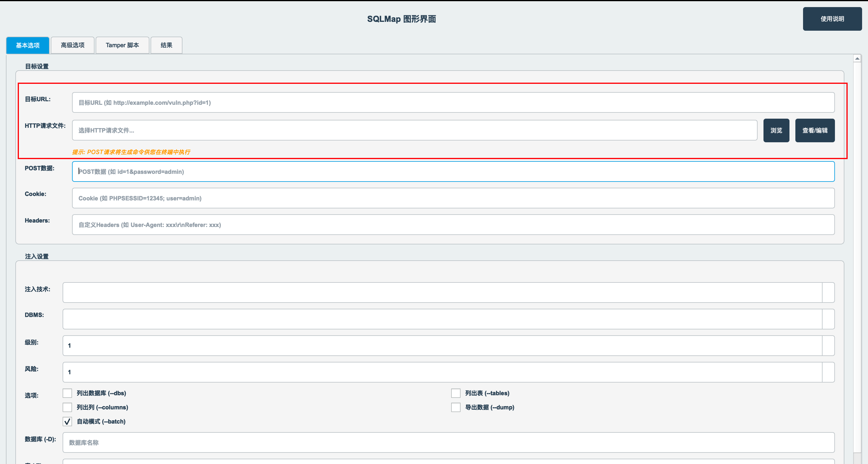This screenshot has height=464, width=868.
Task: Expand the 注入技术 dropdown
Action: [x=828, y=293]
